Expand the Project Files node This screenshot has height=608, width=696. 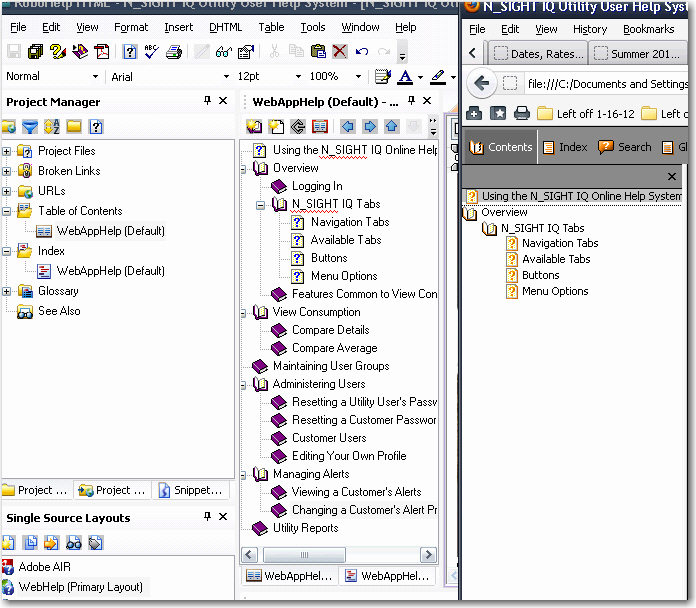tap(7, 151)
